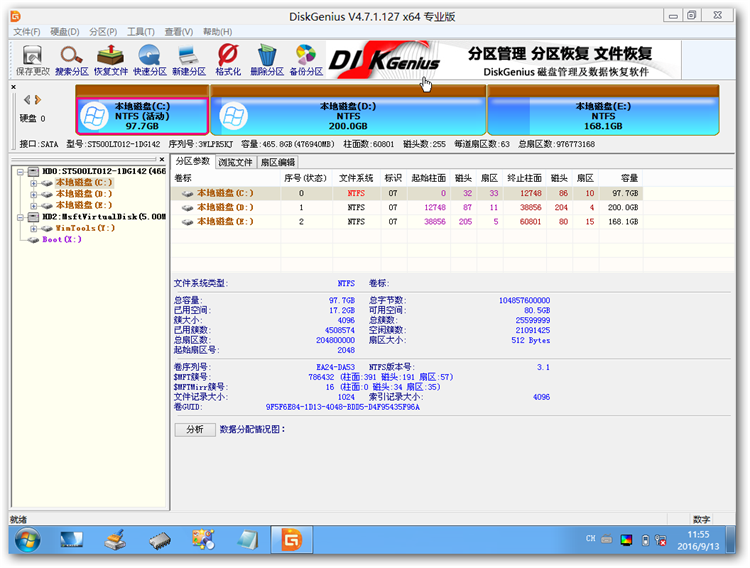This screenshot has height=568, width=750.
Task: Select 本地磁盘(D:) in the tree
Action: tap(84, 194)
